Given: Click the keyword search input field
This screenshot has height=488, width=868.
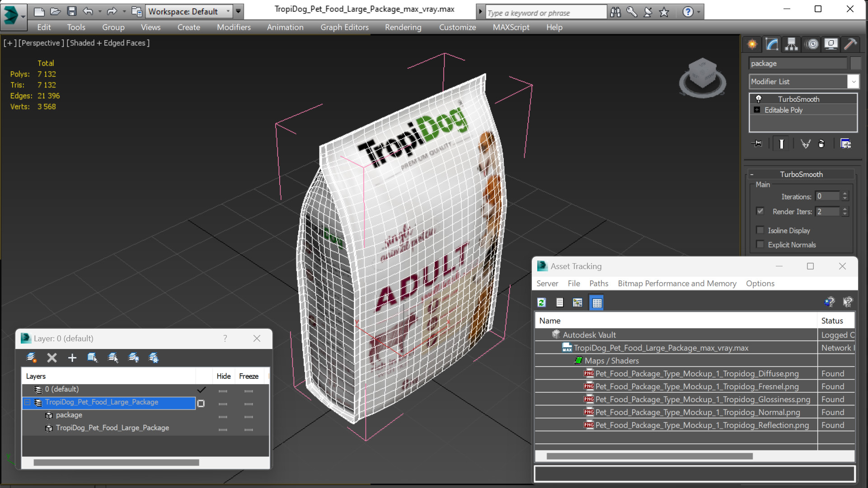Looking at the screenshot, I should click(545, 13).
